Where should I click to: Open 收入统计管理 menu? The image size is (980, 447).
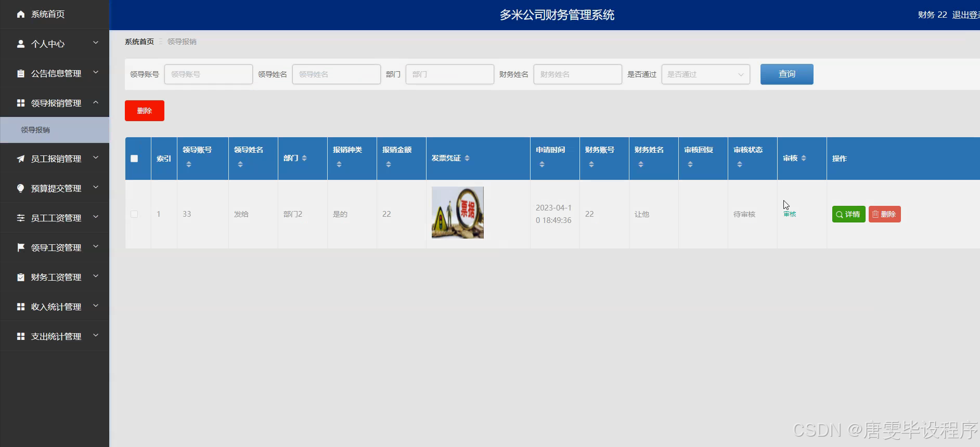[55, 307]
